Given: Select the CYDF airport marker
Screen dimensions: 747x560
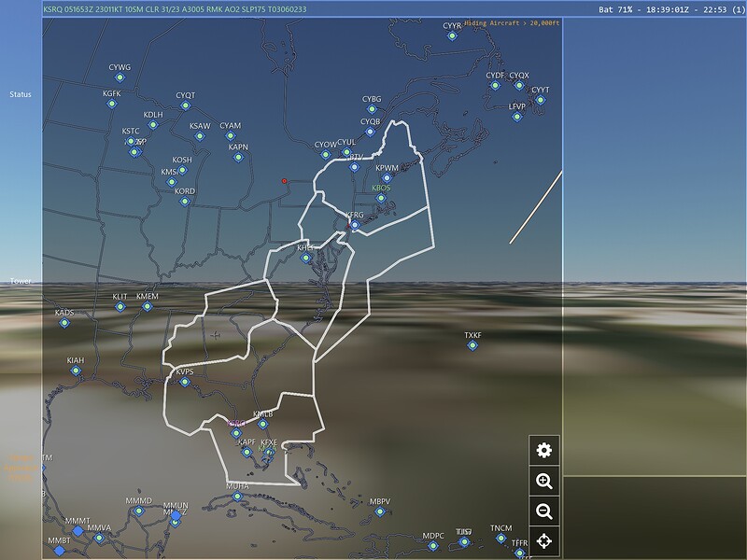Looking at the screenshot, I should coord(495,86).
